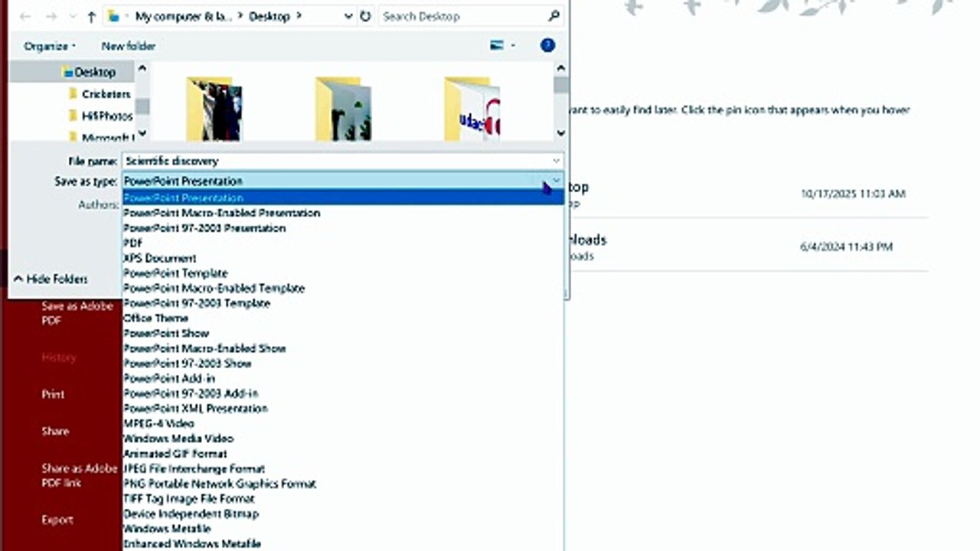Select Cricketers folder in tree

[x=100, y=94]
